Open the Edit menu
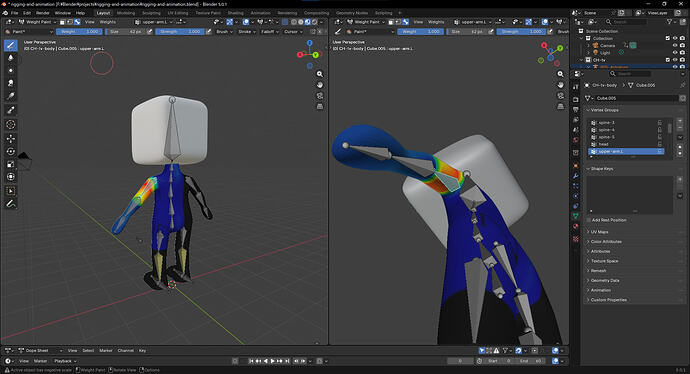The height and width of the screenshot is (374, 690). (x=27, y=13)
